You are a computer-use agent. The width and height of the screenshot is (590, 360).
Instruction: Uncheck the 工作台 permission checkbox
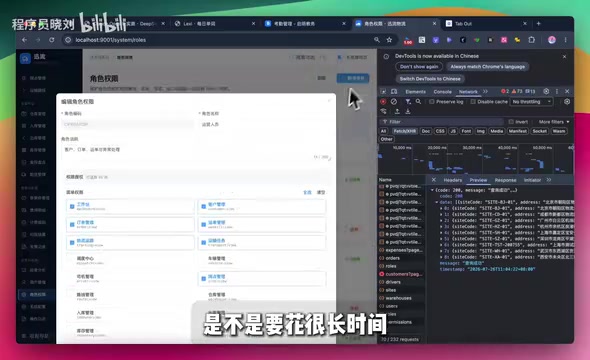tap(72, 206)
